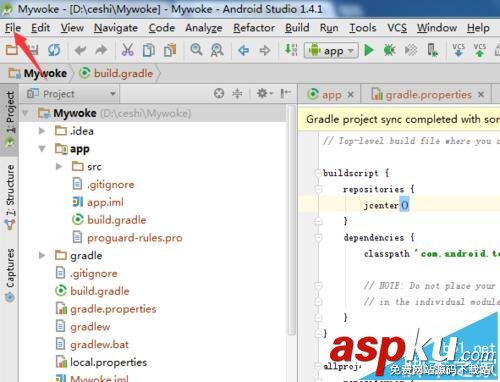Fold the dependencies block in editor

click(x=318, y=237)
